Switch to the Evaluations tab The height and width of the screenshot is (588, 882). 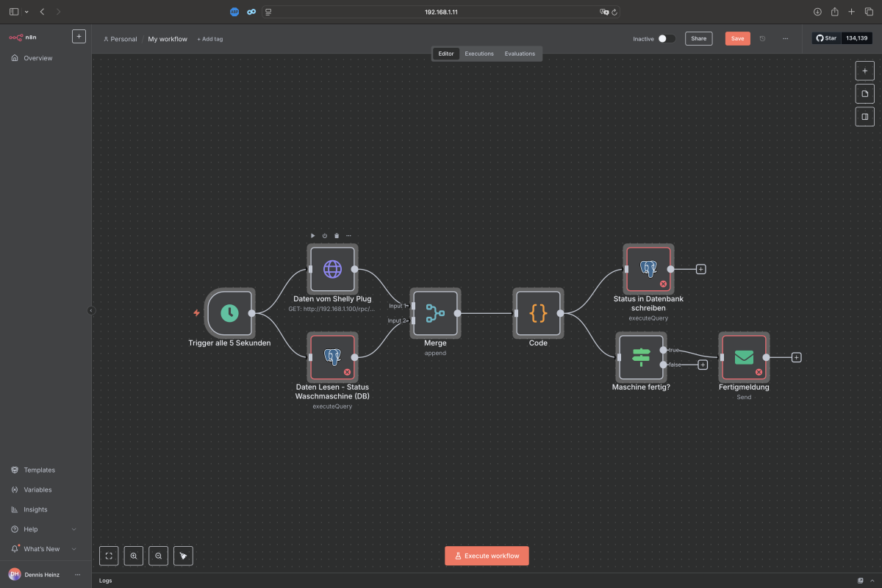[x=520, y=54]
